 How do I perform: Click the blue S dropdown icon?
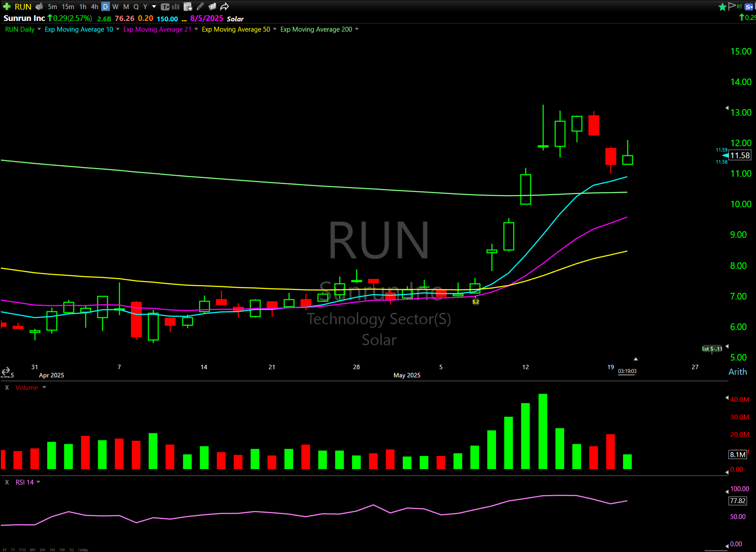click(749, 7)
